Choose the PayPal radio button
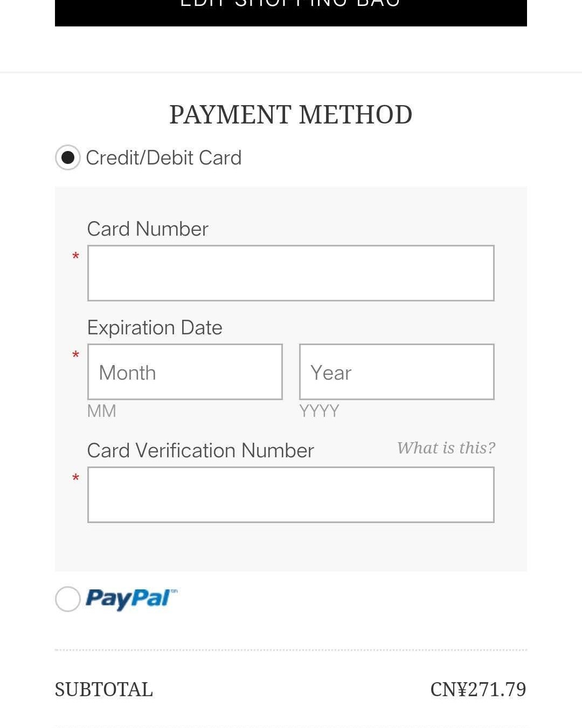Viewport: 582px width, 728px height. click(68, 599)
